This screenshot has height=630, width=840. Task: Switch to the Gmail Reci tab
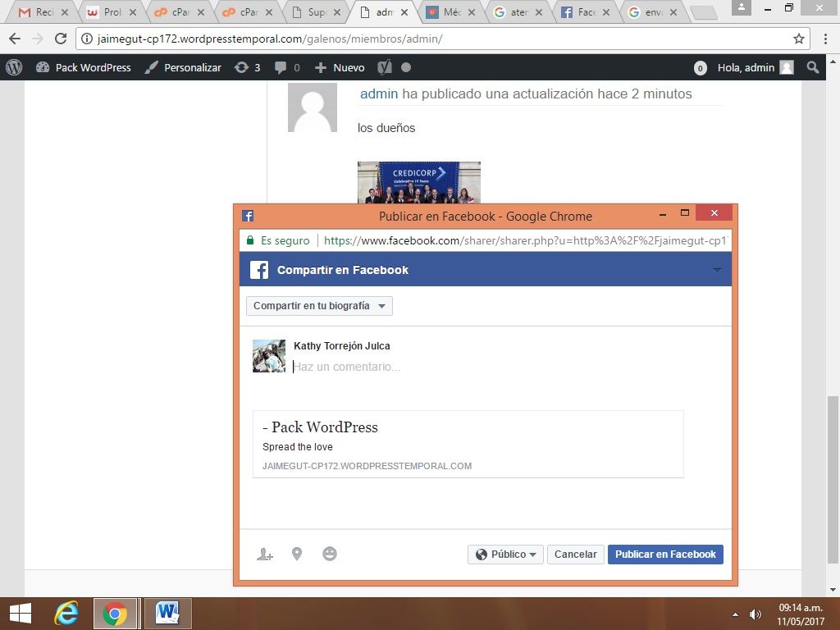[43, 11]
